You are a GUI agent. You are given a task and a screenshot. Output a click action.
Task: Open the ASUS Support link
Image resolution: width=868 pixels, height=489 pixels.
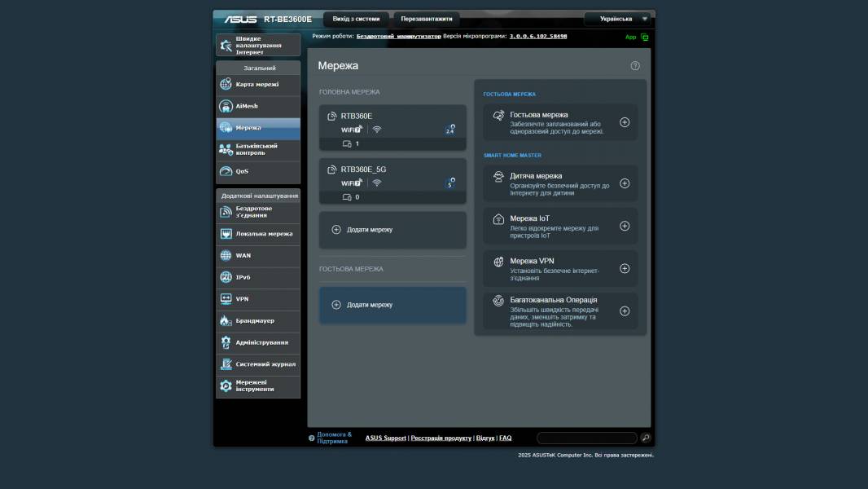[x=385, y=438]
